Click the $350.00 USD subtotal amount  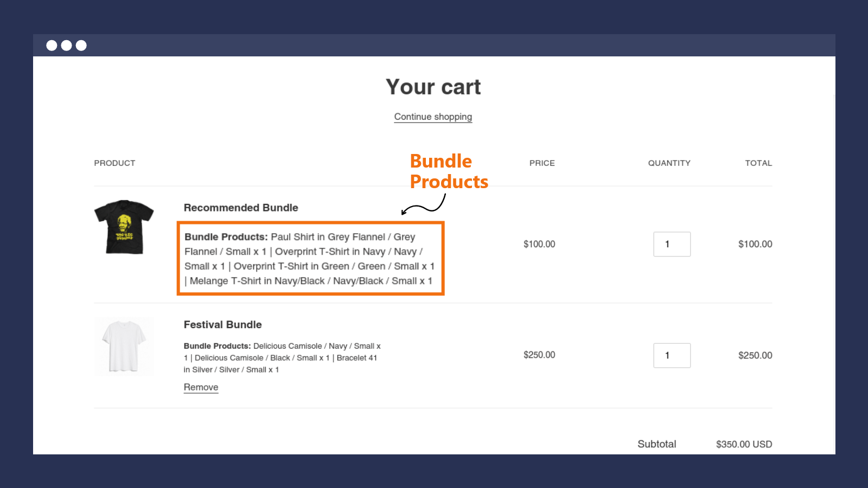pyautogui.click(x=744, y=444)
